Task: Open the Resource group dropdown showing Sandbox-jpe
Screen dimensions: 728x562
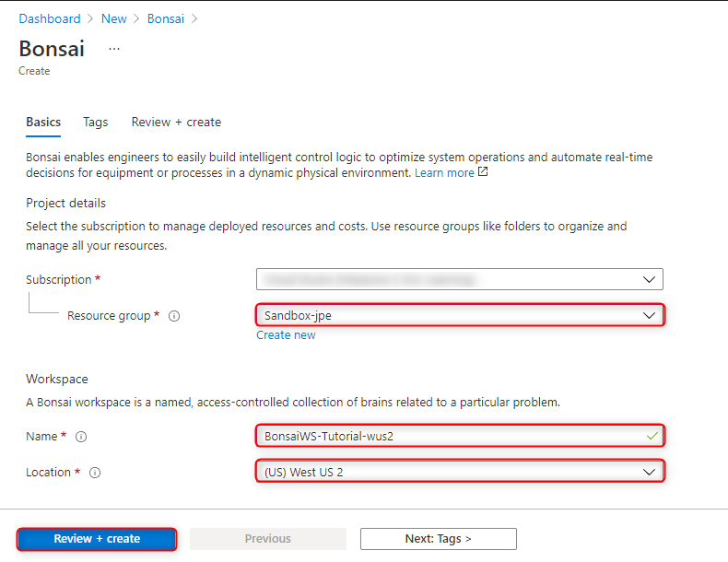Action: click(x=460, y=315)
